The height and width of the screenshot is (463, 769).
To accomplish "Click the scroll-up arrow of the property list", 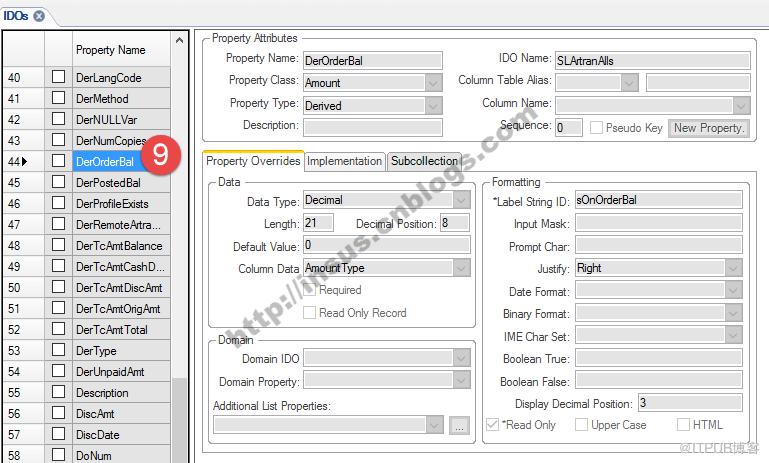I will [179, 41].
